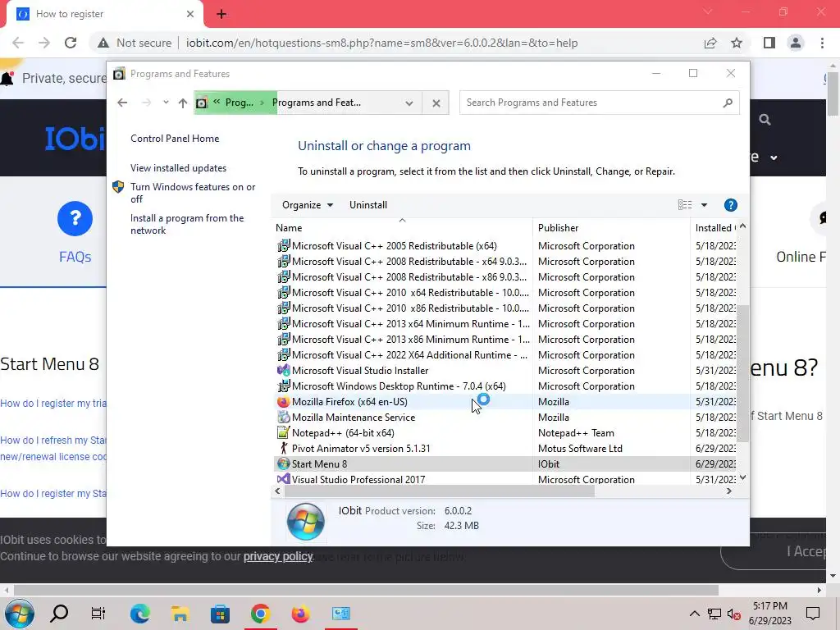Image resolution: width=840 pixels, height=630 pixels.
Task: Launch Microsoft Edge from taskbar
Action: [x=139, y=614]
